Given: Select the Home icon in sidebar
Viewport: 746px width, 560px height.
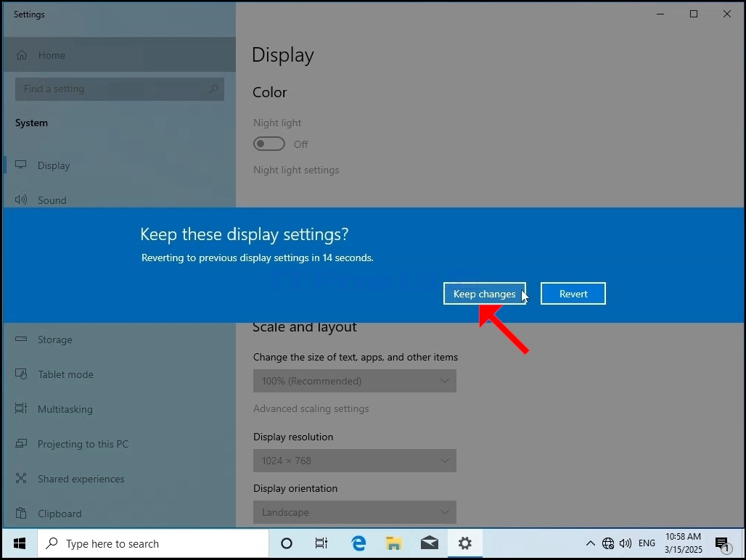Looking at the screenshot, I should click(x=22, y=55).
